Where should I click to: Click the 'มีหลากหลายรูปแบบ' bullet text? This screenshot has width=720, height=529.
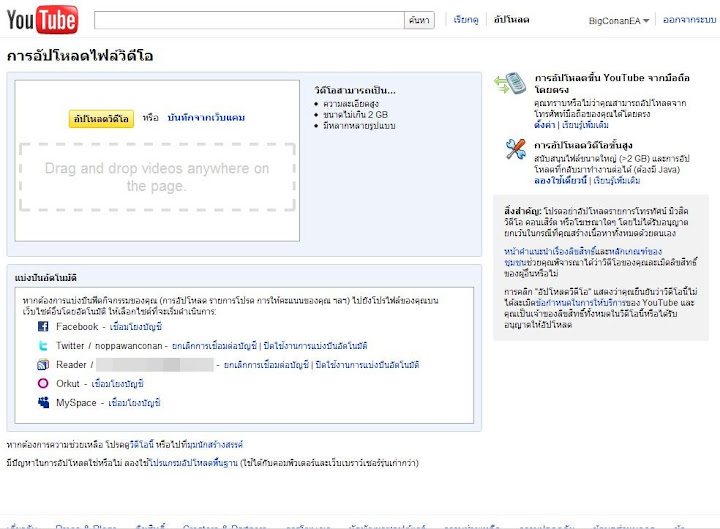point(359,125)
